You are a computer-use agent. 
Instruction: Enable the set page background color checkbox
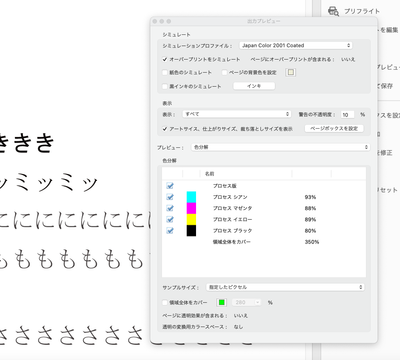click(224, 72)
